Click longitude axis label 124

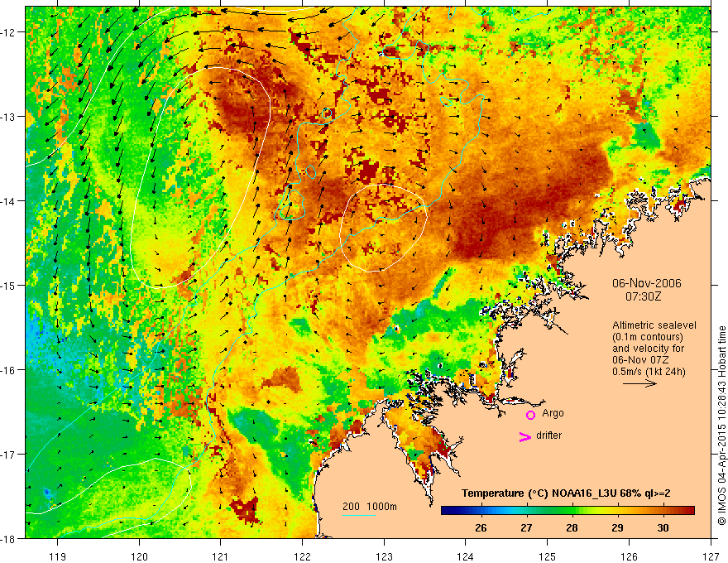point(466,556)
